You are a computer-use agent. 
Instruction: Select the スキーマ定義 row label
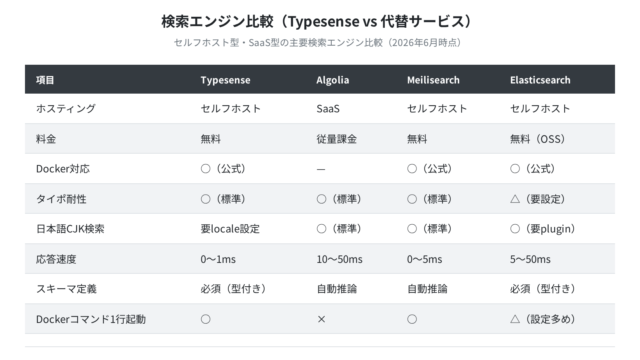(x=66, y=289)
